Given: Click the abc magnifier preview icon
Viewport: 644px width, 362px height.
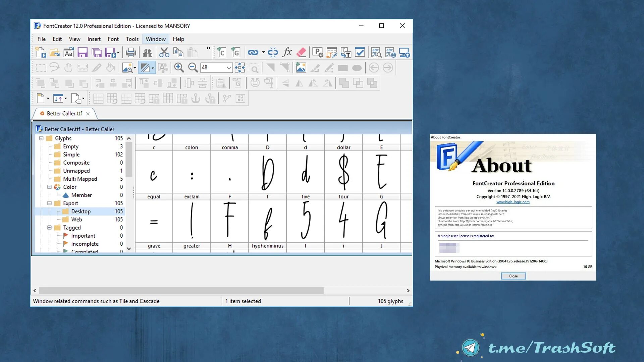Looking at the screenshot, I should click(376, 53).
